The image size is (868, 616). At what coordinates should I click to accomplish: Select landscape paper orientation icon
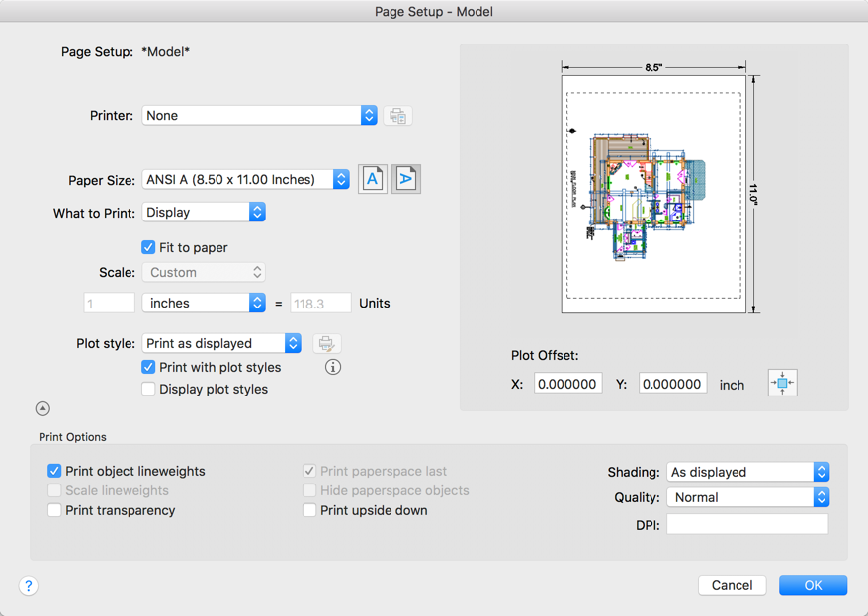coord(406,179)
